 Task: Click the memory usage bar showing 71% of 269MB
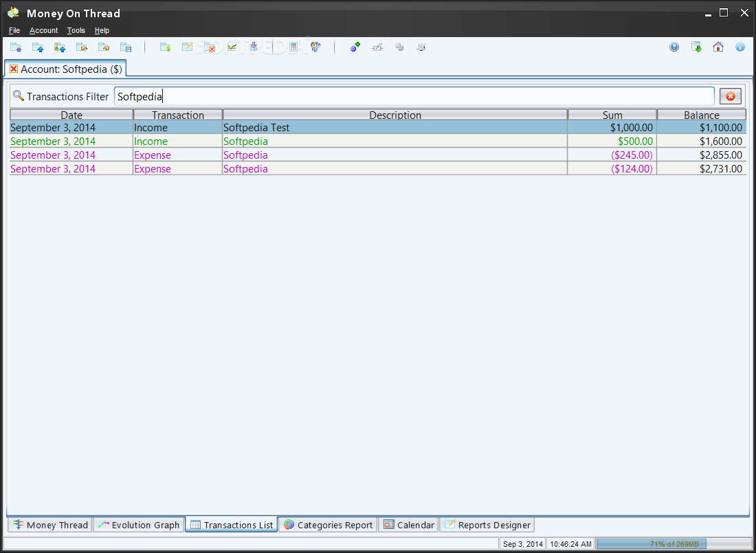pos(674,544)
